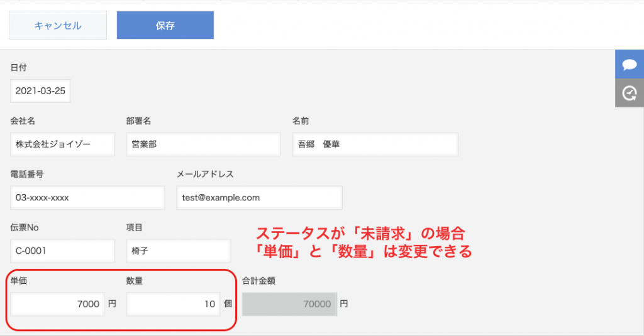Click the 会社名 field with 株式会社ジョイゾー

pyautogui.click(x=62, y=144)
